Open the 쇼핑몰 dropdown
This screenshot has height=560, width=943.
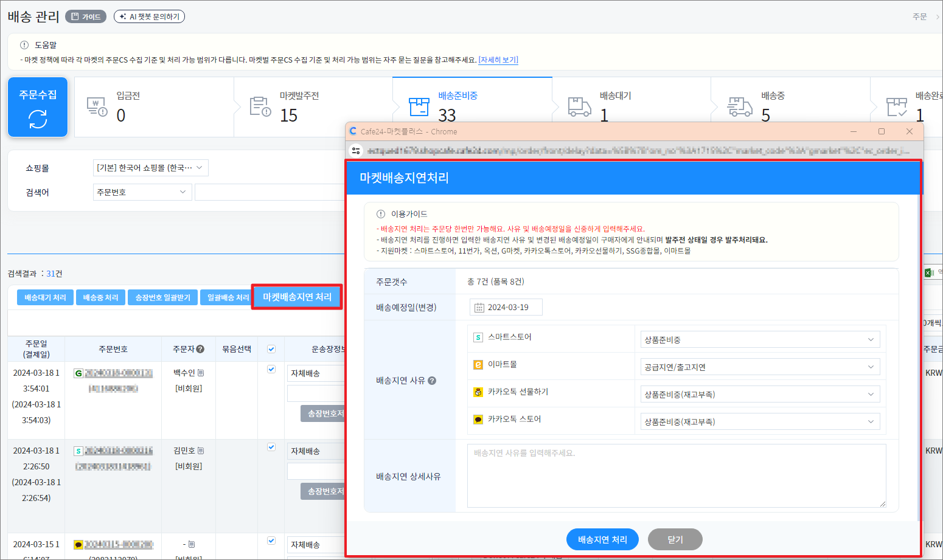[x=151, y=168]
